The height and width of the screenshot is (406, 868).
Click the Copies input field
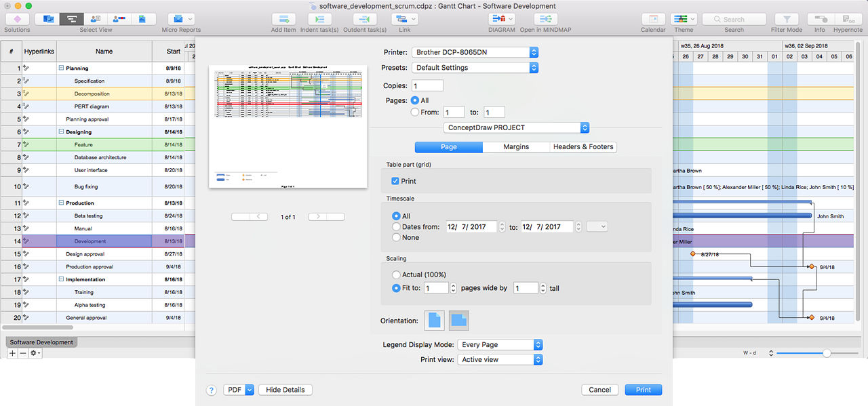(427, 86)
